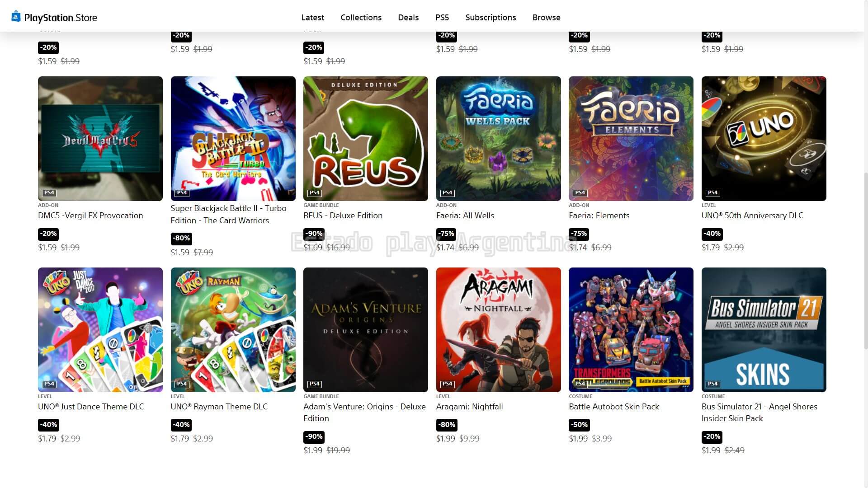Open the Transformers Battlegrounds skin pack image
Screen dimensions: 868x488
tap(631, 330)
